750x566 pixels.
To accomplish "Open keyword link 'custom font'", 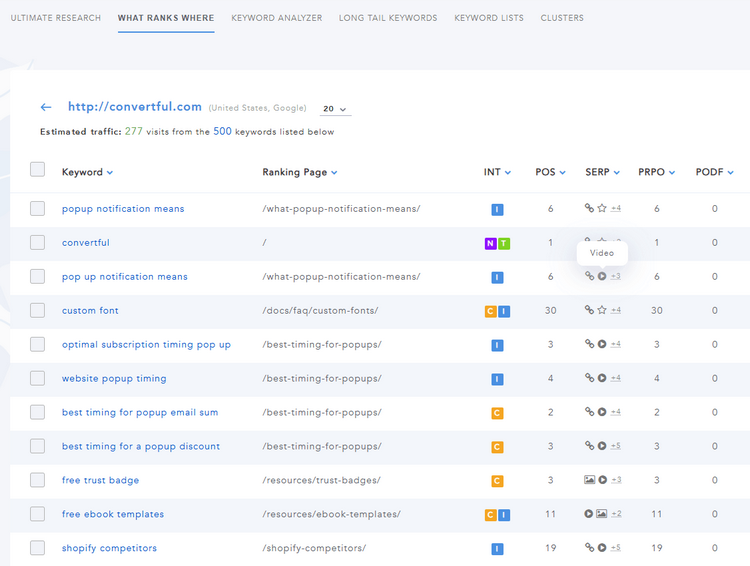I will point(90,311).
